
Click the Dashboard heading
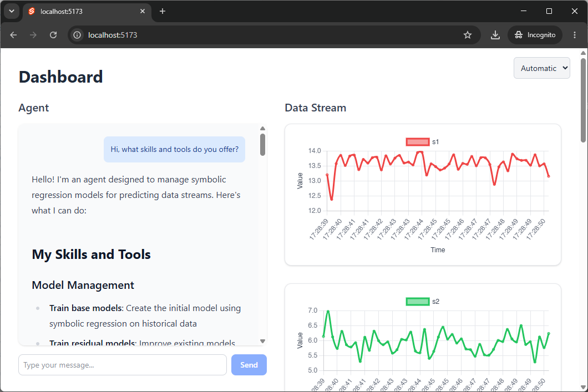pyautogui.click(x=61, y=77)
